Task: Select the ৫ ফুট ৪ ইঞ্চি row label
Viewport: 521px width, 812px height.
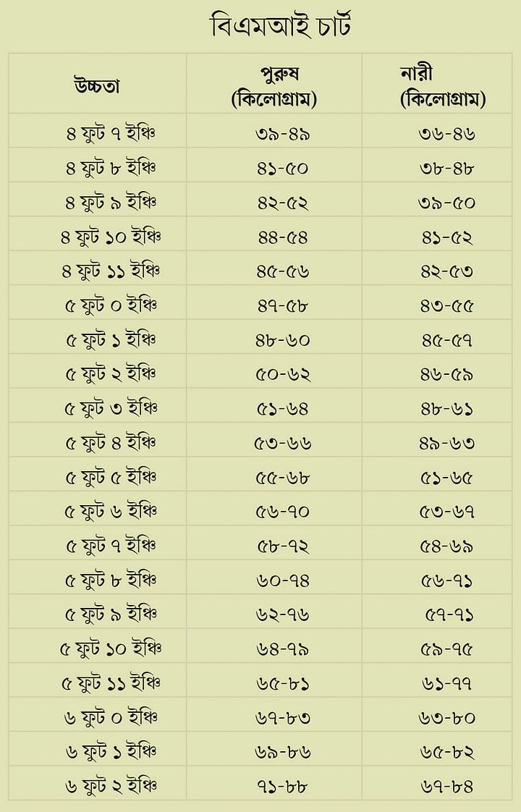Action: (111, 442)
